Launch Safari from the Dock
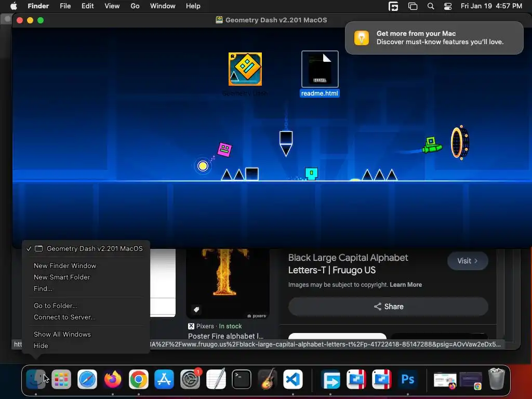 pos(87,379)
